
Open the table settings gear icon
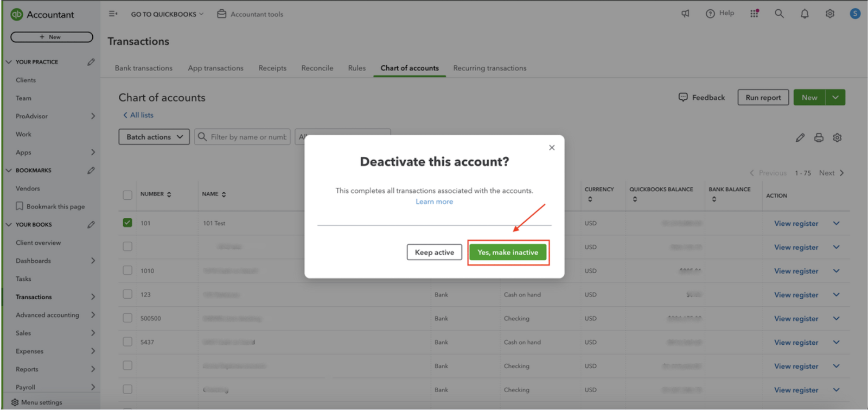[x=837, y=137]
